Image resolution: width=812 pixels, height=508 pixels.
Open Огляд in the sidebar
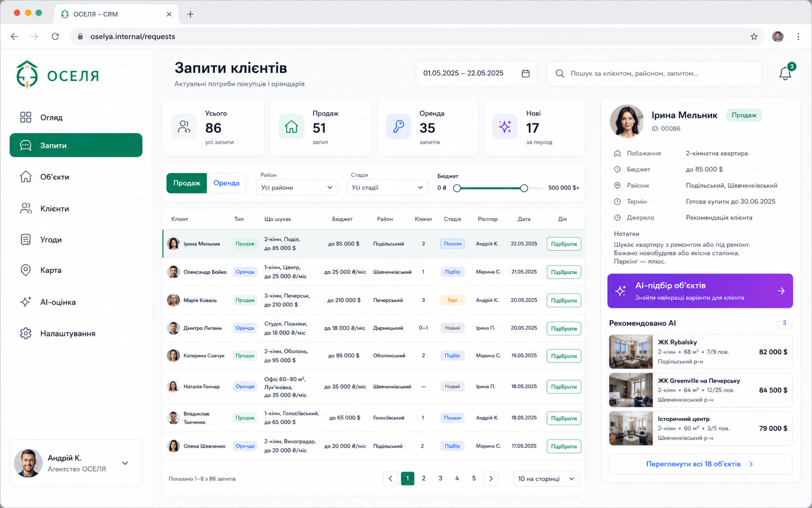(x=76, y=117)
